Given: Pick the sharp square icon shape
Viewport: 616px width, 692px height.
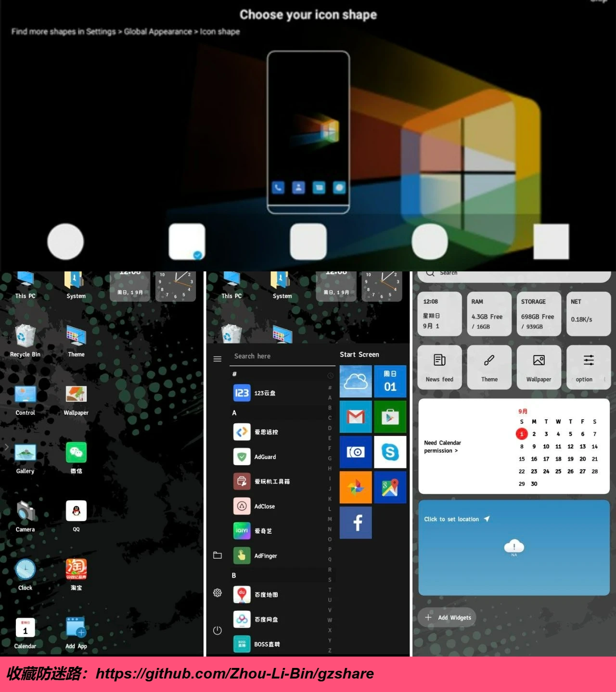Looking at the screenshot, I should click(551, 242).
